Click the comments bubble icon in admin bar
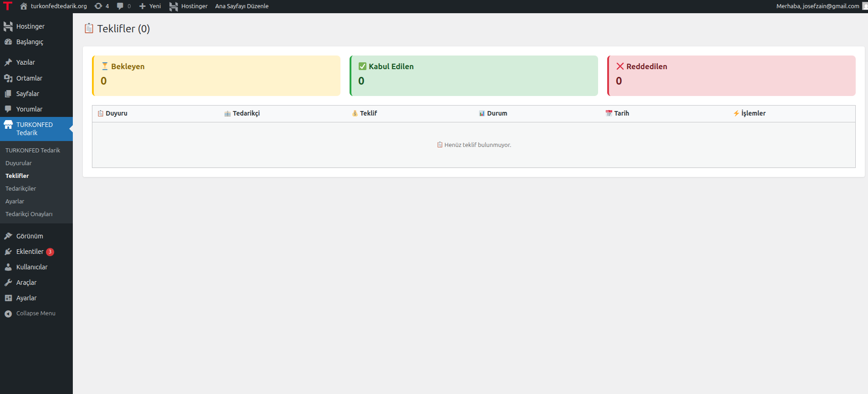Image resolution: width=868 pixels, height=394 pixels. pyautogui.click(x=120, y=6)
